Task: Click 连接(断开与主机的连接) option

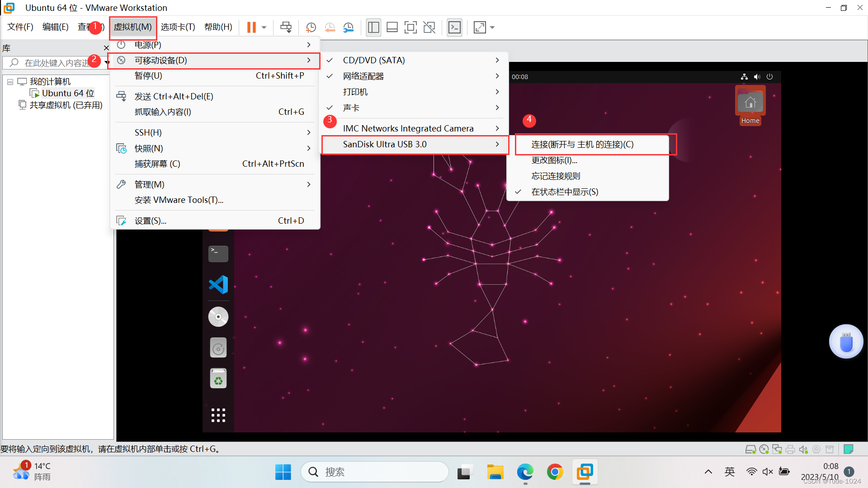Action: coord(582,144)
